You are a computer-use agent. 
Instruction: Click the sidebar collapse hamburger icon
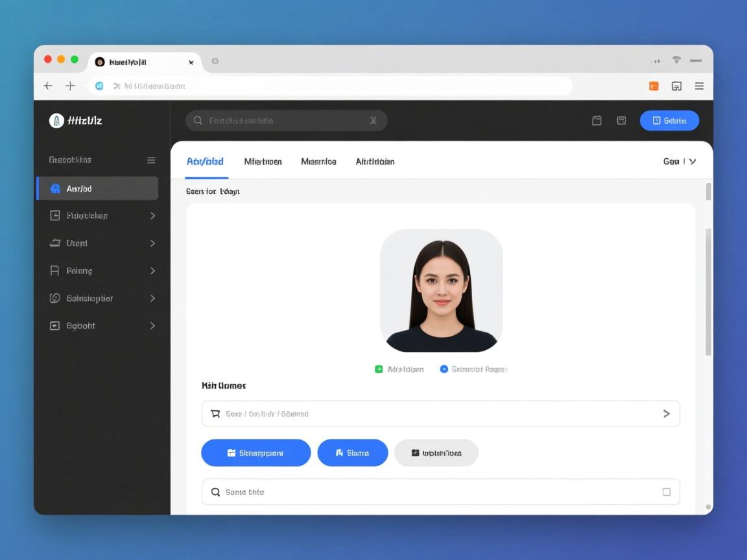coord(151,160)
